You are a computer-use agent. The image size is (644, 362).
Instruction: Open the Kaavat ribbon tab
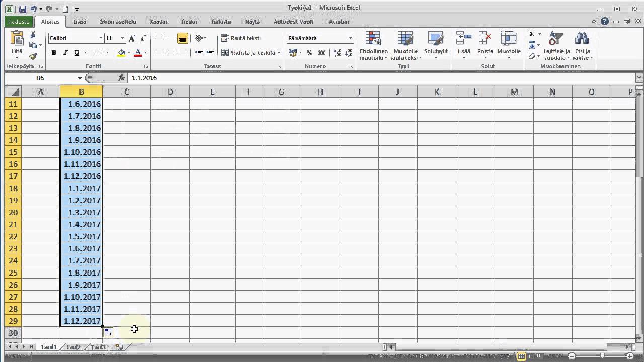pos(158,22)
